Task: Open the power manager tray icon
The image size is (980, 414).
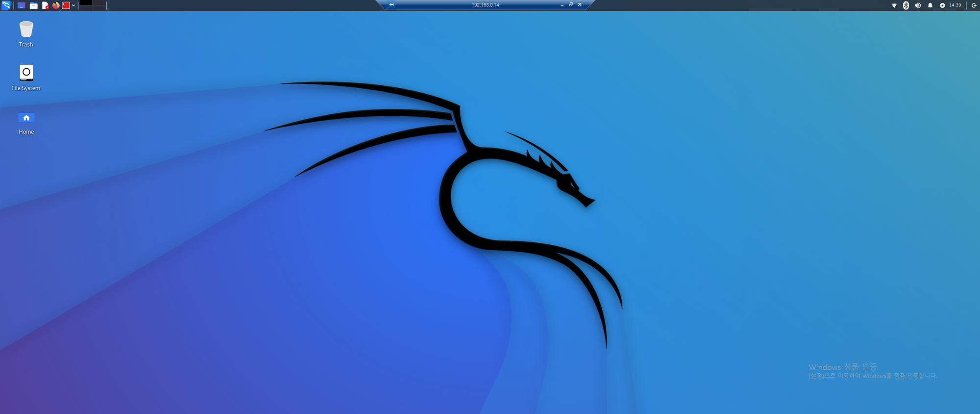Action: coord(942,5)
